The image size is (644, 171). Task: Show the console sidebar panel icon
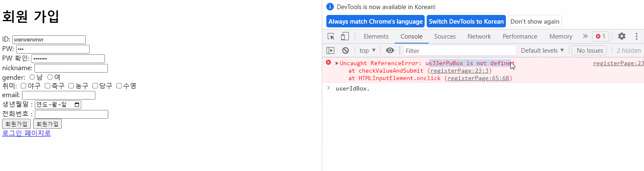[331, 51]
